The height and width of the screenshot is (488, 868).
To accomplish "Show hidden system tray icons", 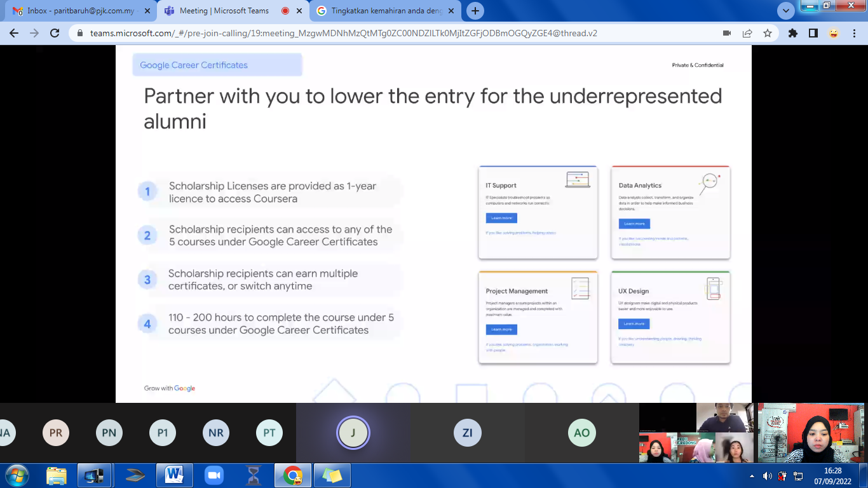I will coord(752,476).
